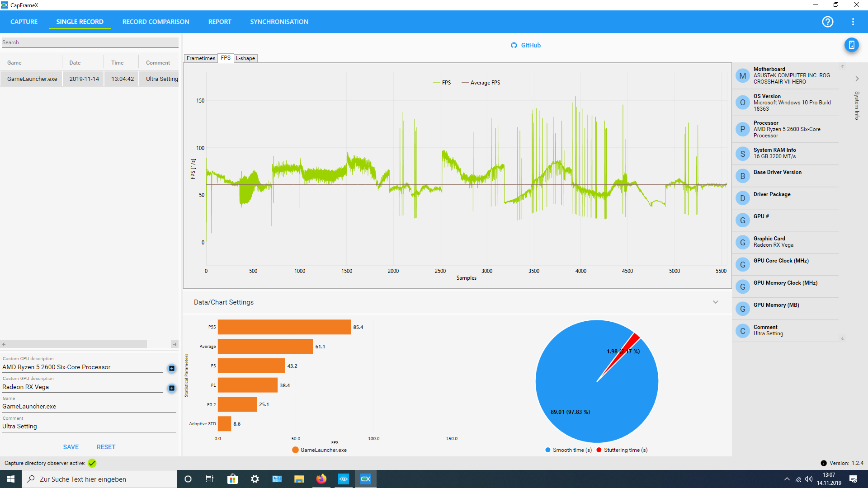Click plus icon beside GPU description
Image resolution: width=868 pixels, height=488 pixels.
[172, 388]
